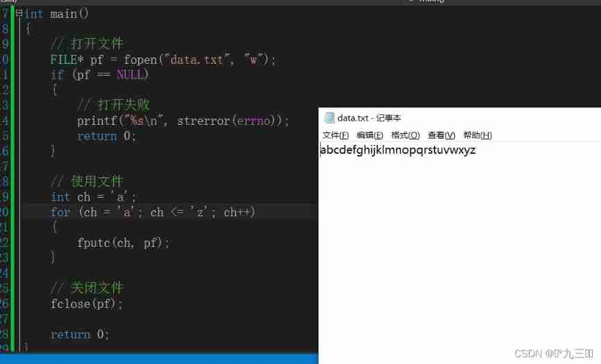This screenshot has width=601, height=364.
Task: Click the // 使用文件 comment
Action: pyautogui.click(x=87, y=182)
